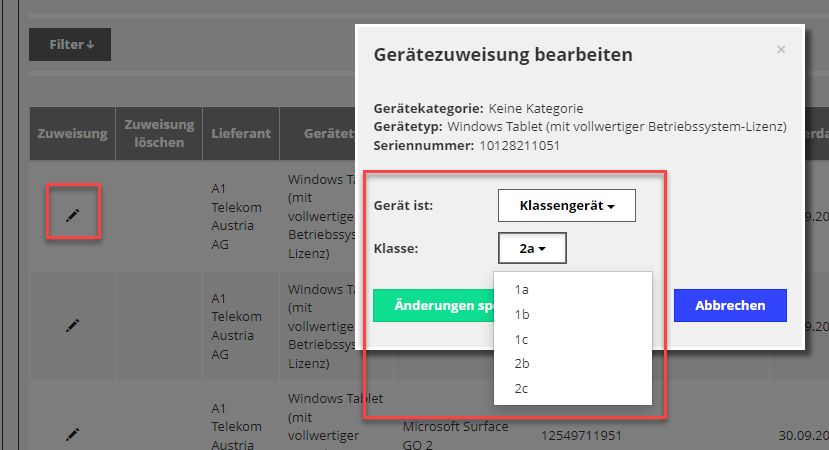Click the green Änderungen speichern button
The image size is (829, 450).
[x=434, y=305]
